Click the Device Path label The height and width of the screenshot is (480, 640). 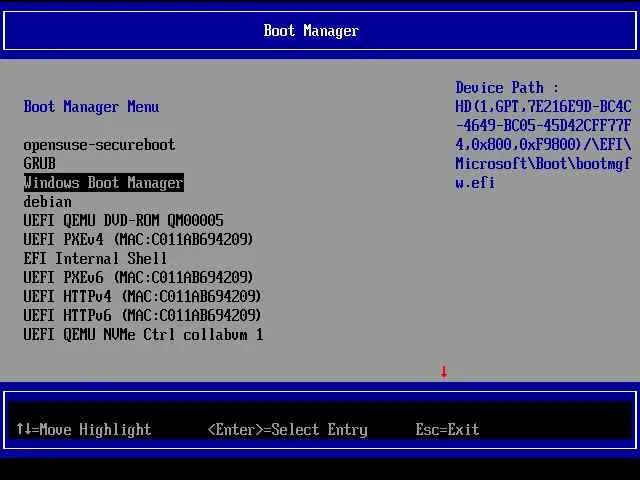[507, 88]
